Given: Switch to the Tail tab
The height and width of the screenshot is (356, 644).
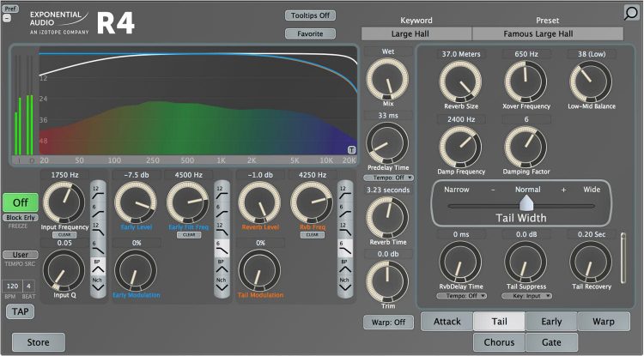Looking at the screenshot, I should click(x=500, y=322).
